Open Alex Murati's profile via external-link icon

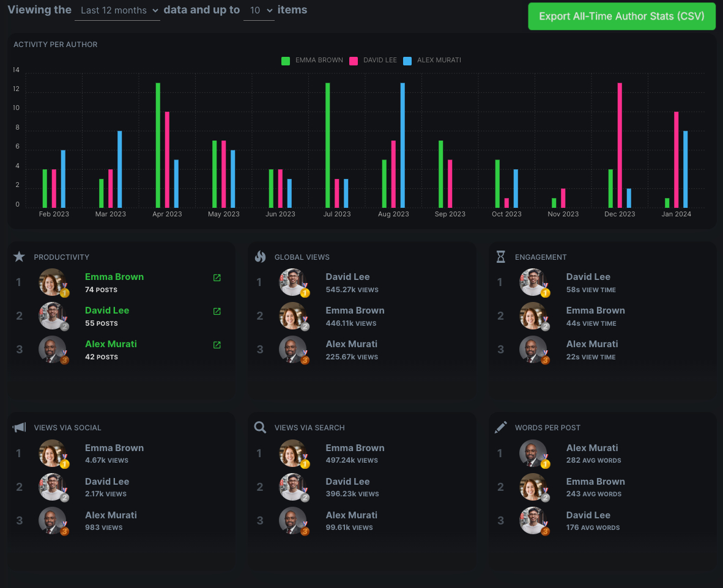217,345
